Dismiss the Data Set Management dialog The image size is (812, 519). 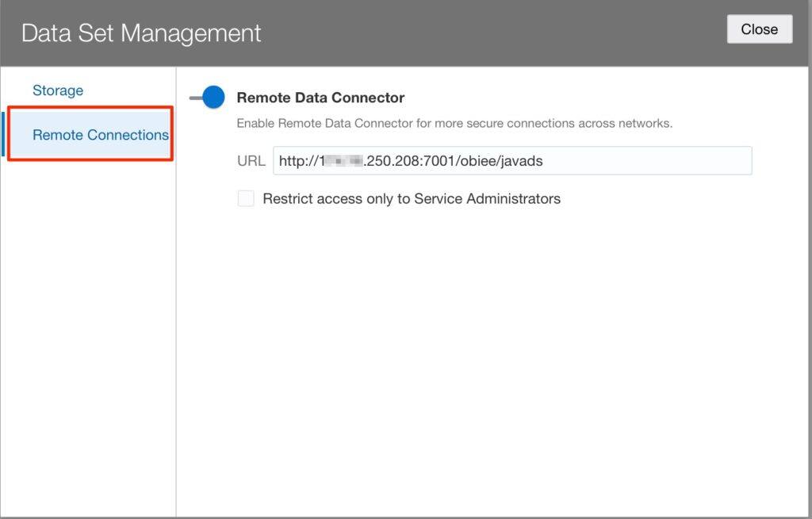(x=759, y=29)
